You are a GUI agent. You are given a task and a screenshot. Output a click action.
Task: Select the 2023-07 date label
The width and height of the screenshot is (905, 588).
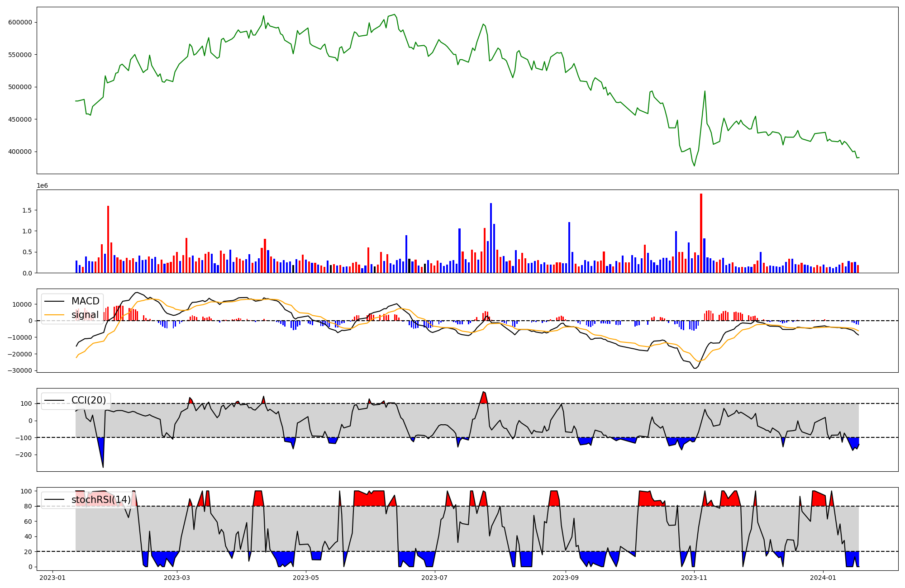coord(435,578)
